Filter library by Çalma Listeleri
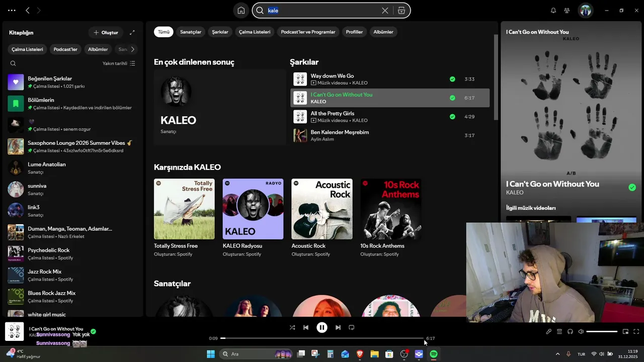This screenshot has width=644, height=362. point(27,49)
